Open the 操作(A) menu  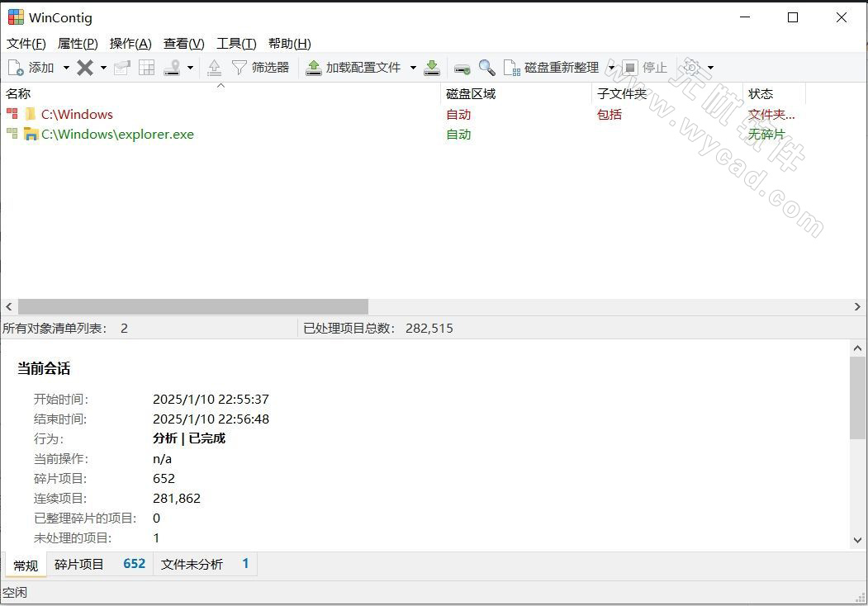coord(130,44)
